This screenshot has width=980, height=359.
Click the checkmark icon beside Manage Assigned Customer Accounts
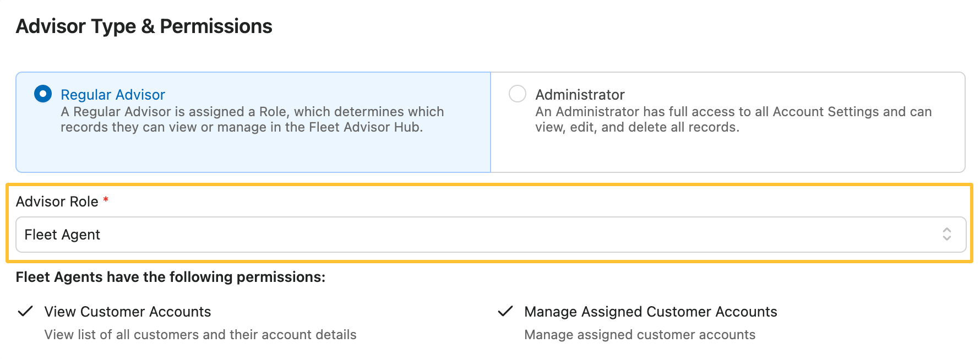[x=505, y=311]
